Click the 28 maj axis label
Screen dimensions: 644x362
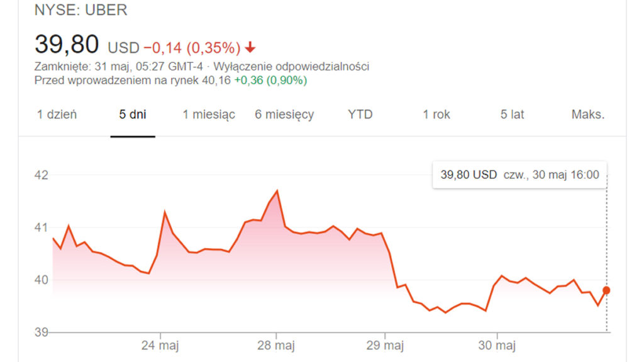(x=276, y=346)
